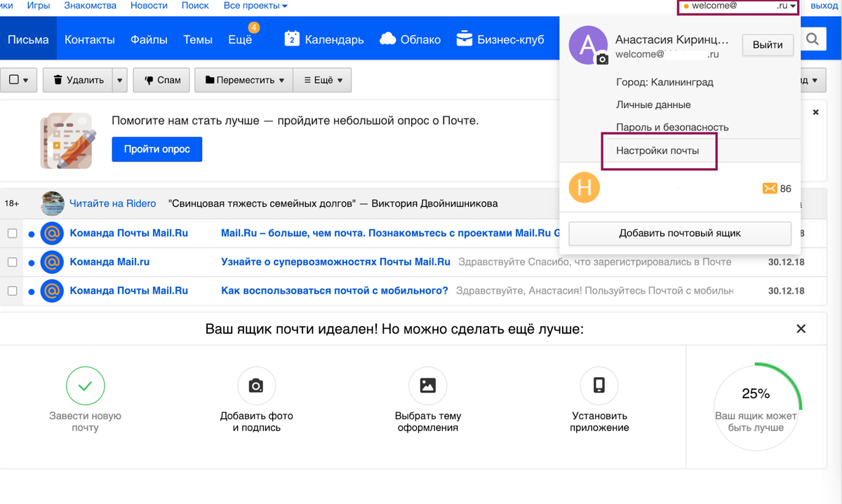Open the Бизнес-клуб briefcase icon

click(x=465, y=39)
